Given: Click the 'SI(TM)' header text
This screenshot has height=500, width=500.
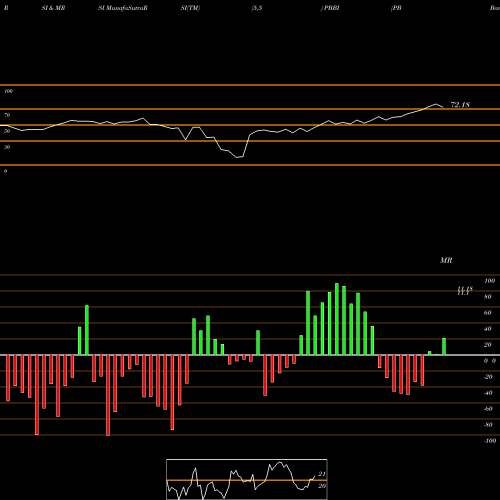Looking at the screenshot, I should (190, 8).
